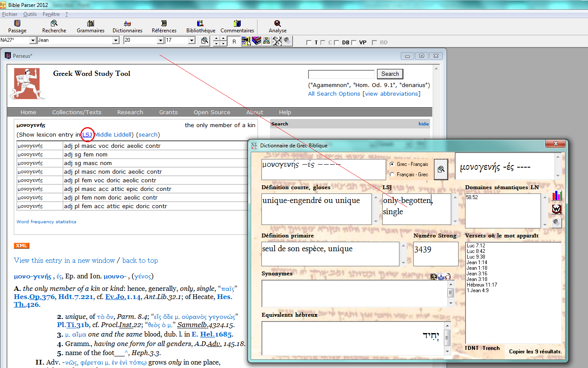Viewport: 588px width, 368px height.
Task: Open the ? help menu
Action: [66, 14]
